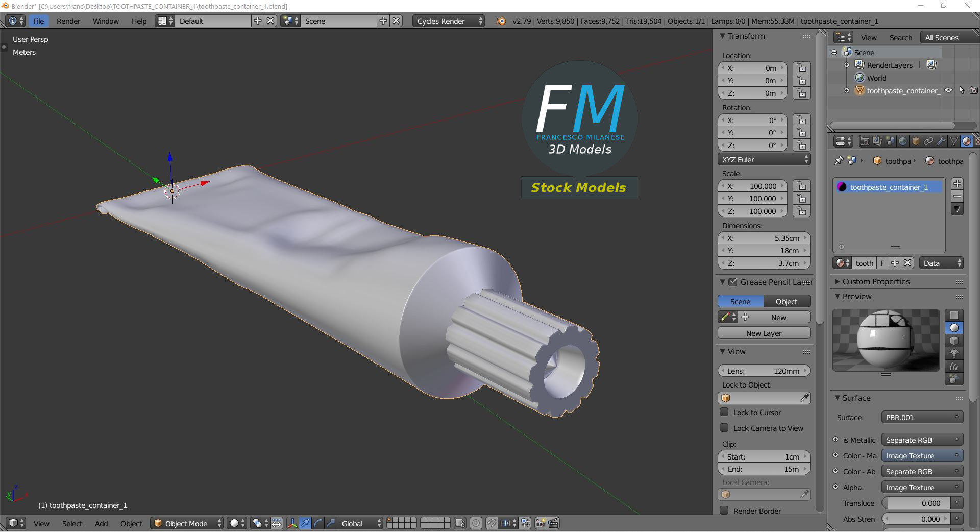The height and width of the screenshot is (532, 980).
Task: Open the Render properties tab camera icon
Action: pos(865,141)
